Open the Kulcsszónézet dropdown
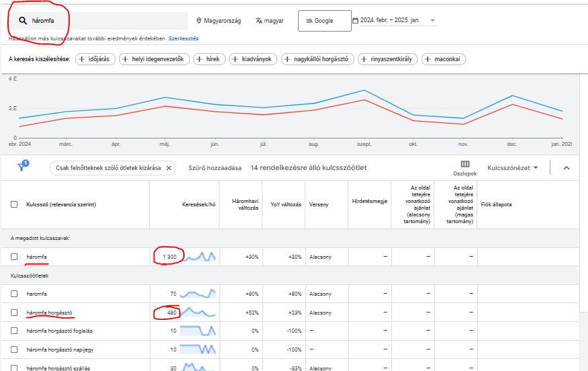588x371 pixels. tap(513, 168)
